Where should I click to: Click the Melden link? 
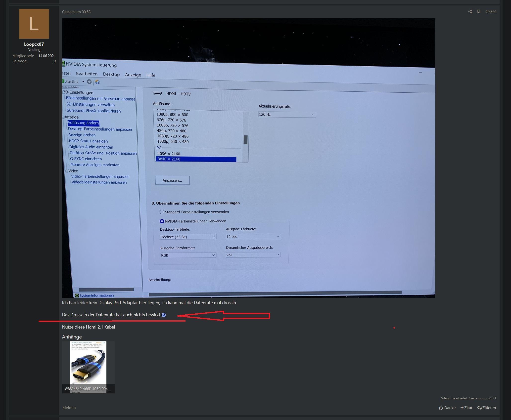click(x=69, y=408)
